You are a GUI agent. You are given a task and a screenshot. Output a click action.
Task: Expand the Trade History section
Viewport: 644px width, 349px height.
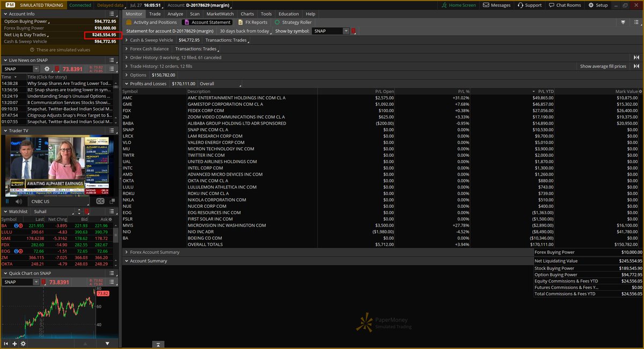127,66
